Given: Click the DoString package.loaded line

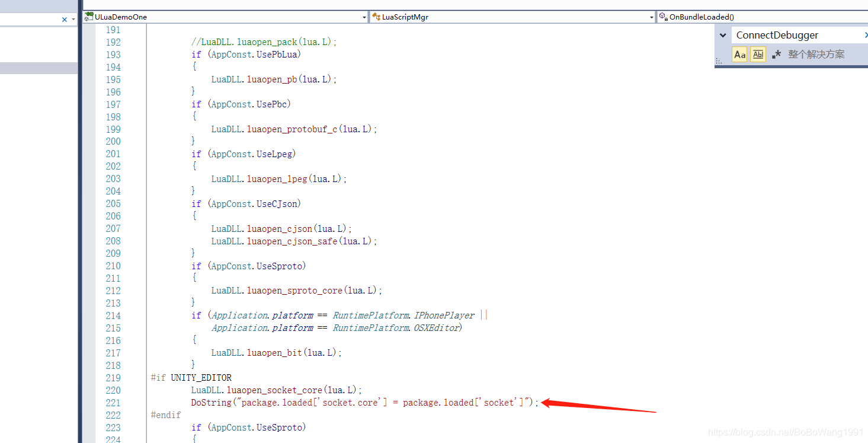Looking at the screenshot, I should click(365, 403).
